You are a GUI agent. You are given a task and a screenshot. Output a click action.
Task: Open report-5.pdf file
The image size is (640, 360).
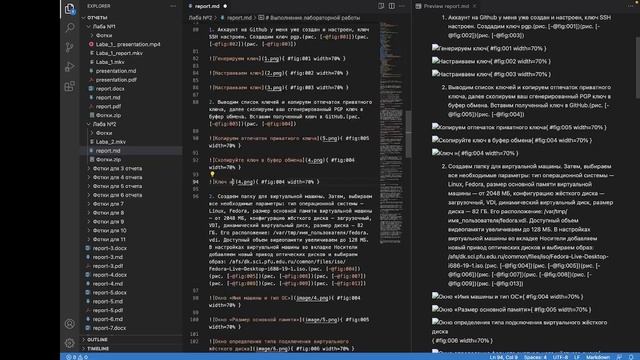pos(108,310)
